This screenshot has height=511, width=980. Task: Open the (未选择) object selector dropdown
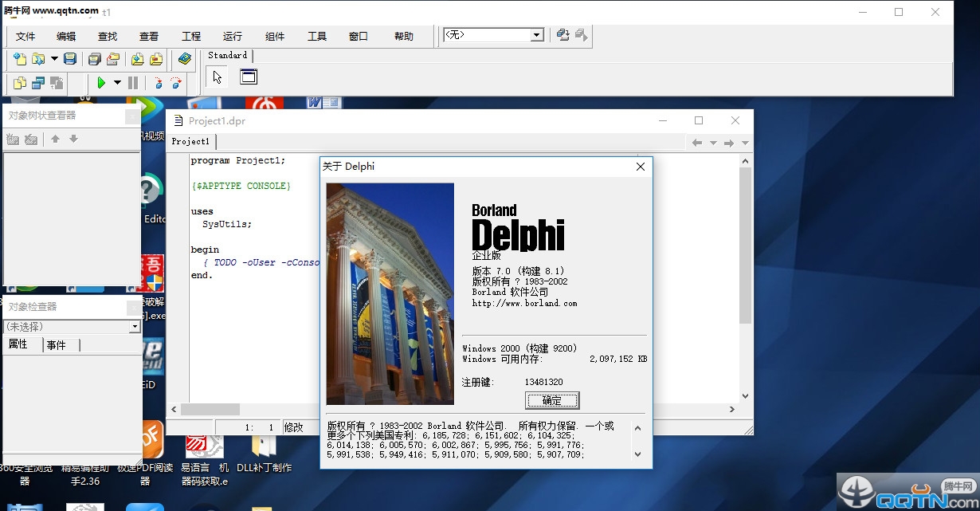coord(135,327)
